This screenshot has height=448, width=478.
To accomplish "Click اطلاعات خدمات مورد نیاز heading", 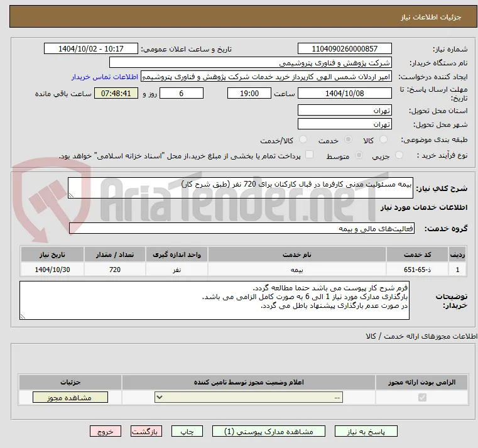I will pyautogui.click(x=424, y=207).
